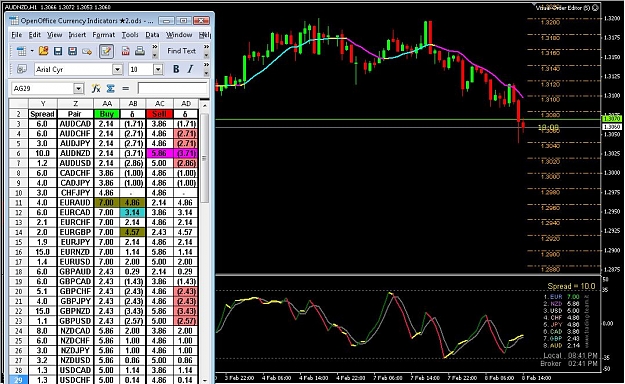Save the spreadsheet with the Save icon
The image size is (625, 384).
pos(58,51)
